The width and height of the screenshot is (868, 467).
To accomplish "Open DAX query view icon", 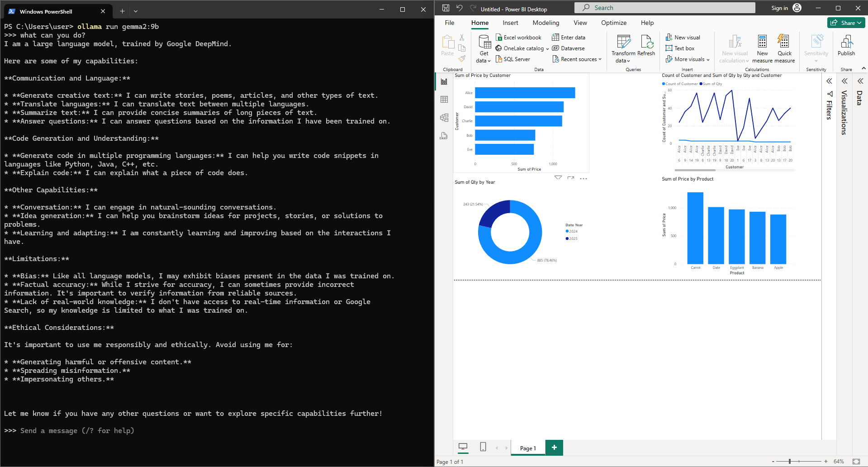I will pyautogui.click(x=444, y=136).
